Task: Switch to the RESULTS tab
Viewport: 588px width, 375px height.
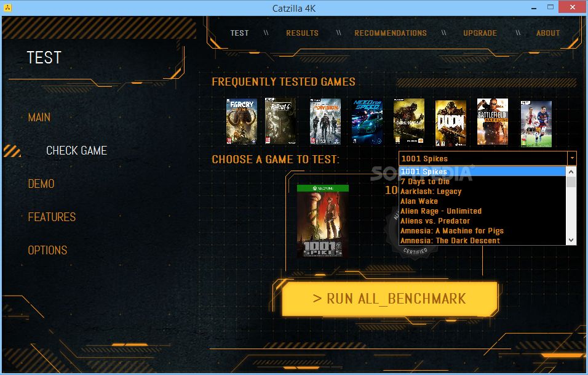Action: click(302, 33)
